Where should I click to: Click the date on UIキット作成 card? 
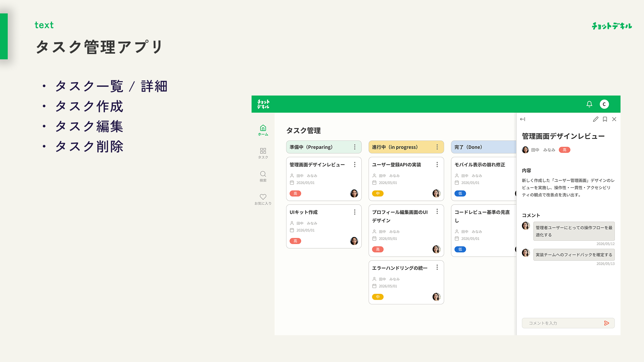point(305,230)
